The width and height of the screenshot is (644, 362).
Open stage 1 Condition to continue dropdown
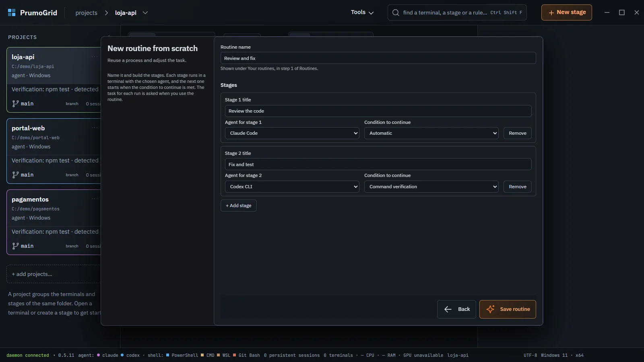tap(431, 133)
